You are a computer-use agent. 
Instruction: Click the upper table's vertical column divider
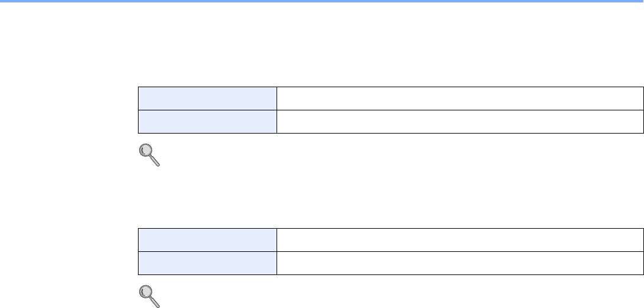point(277,110)
